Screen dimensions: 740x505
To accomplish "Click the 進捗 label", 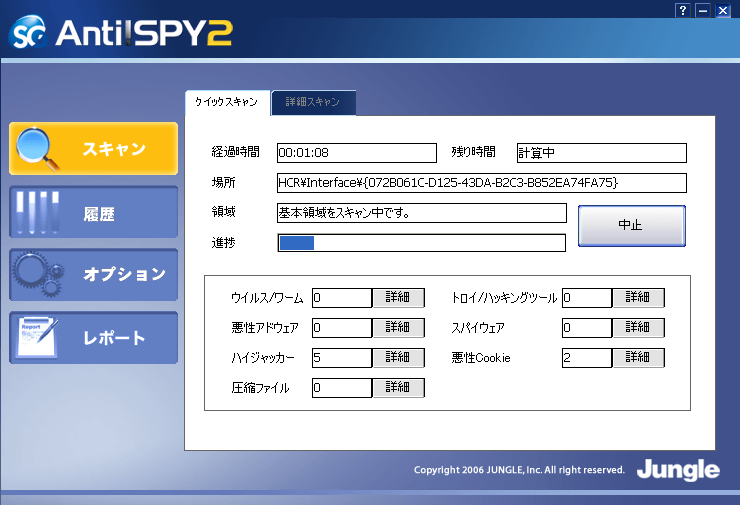I will (x=223, y=243).
